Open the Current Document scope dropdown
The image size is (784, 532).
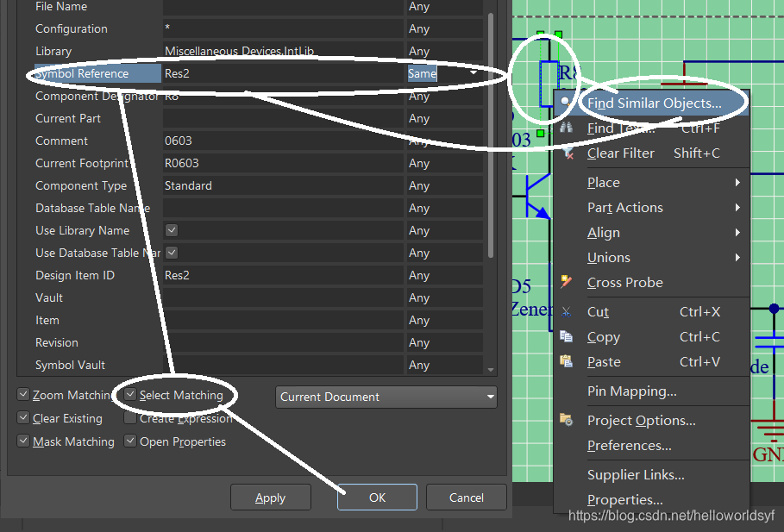click(386, 397)
